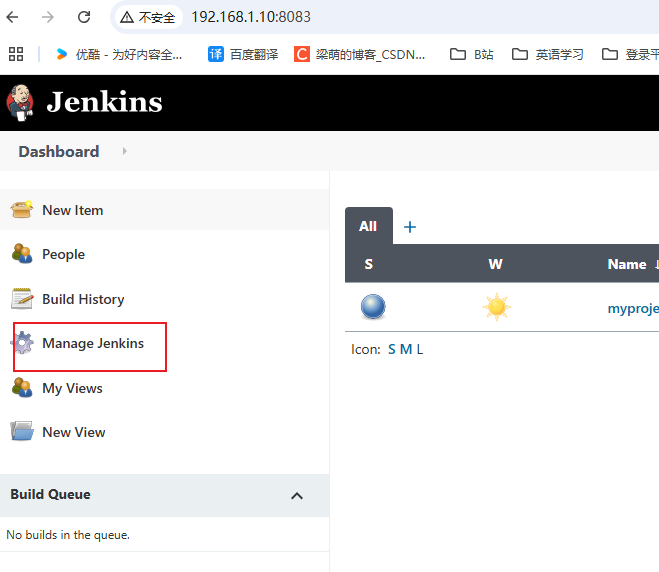Click the sunny weather icon for myproject
The image size is (659, 572).
497,307
